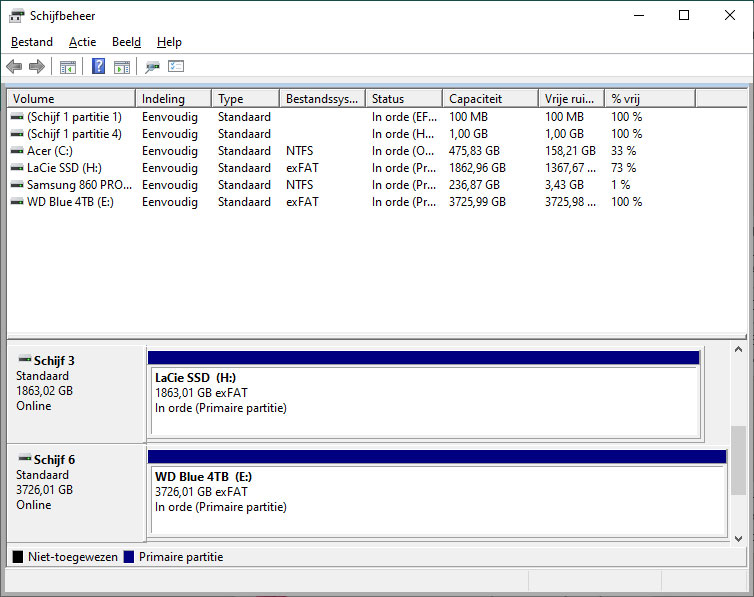The image size is (754, 597).
Task: Select drive icon of WD Blue 4TB (E:) row
Action: click(x=17, y=202)
